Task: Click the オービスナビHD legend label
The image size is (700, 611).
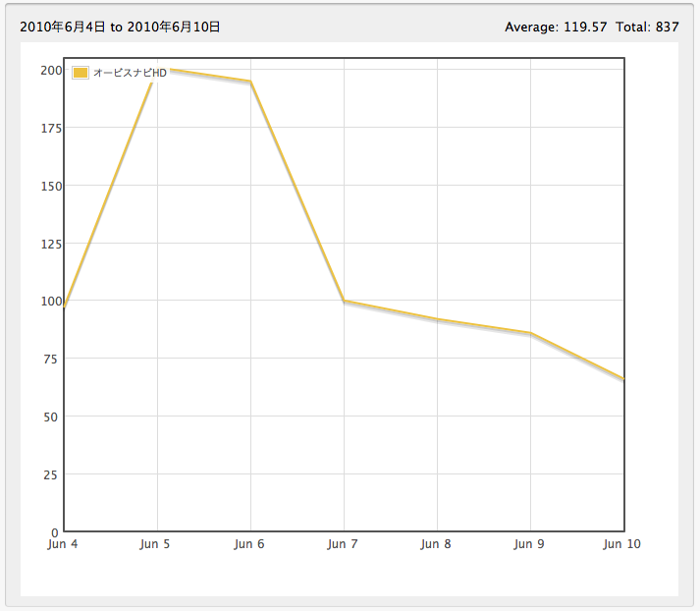Action: 130,73
